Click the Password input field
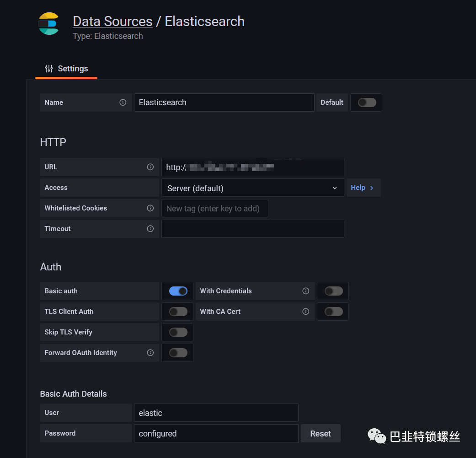Image resolution: width=476 pixels, height=458 pixels. (216, 433)
